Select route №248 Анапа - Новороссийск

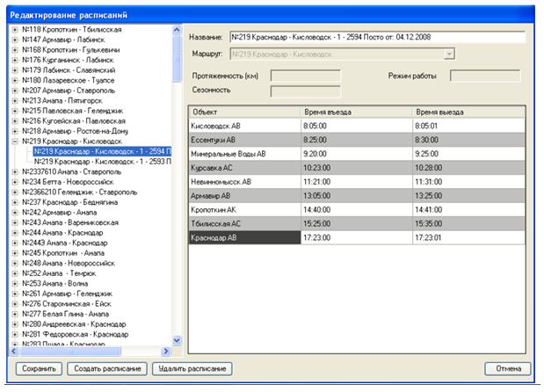click(69, 264)
